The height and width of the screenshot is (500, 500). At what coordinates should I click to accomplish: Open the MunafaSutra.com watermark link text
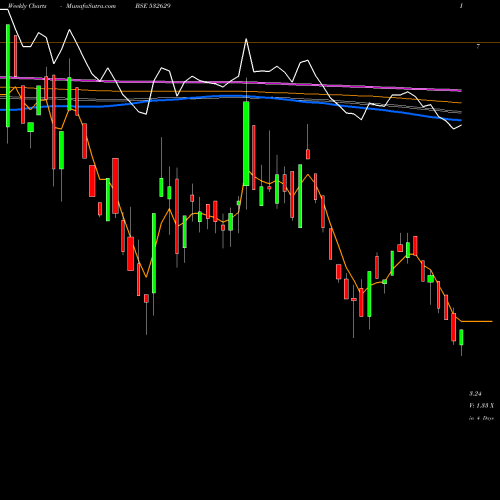(x=91, y=6)
